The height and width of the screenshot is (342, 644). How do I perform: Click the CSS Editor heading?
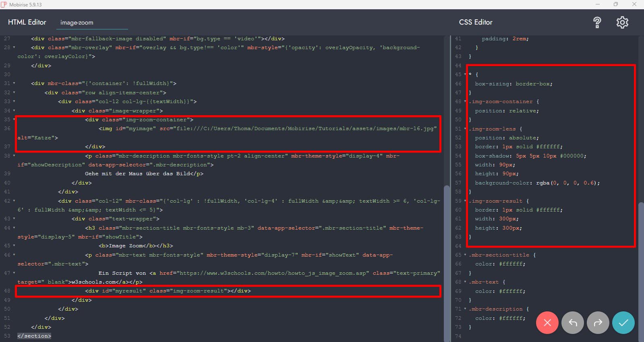pyautogui.click(x=476, y=22)
